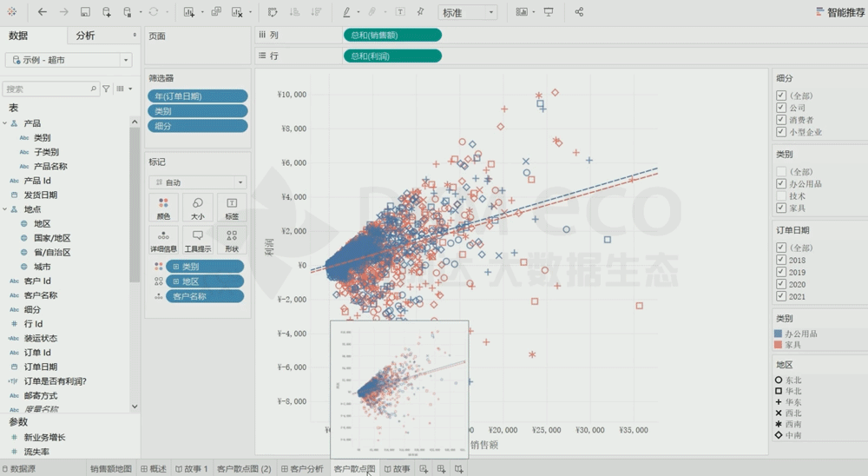Open the 自动 mark type dropdown
Image resolution: width=868 pixels, height=476 pixels.
[x=197, y=182]
